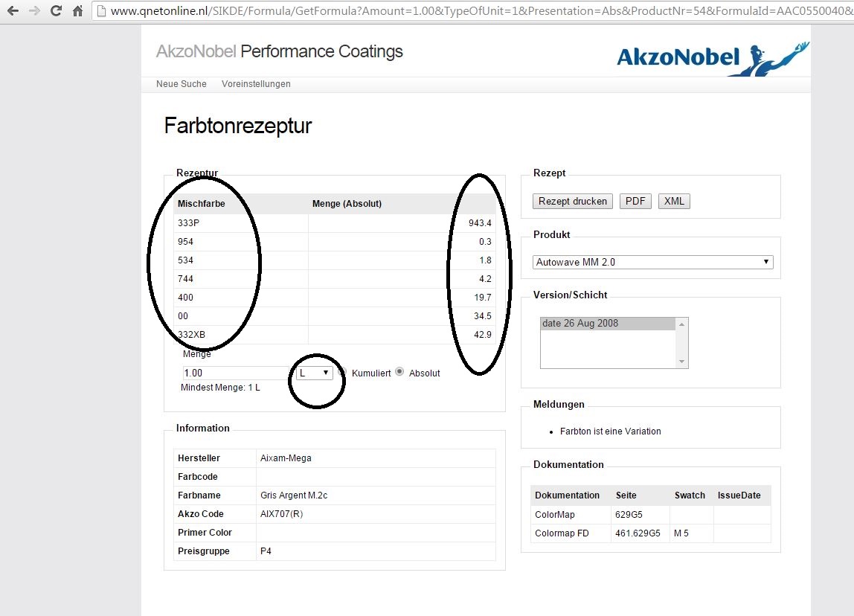Click the Mindest Menge: 1 L text

coord(221,388)
